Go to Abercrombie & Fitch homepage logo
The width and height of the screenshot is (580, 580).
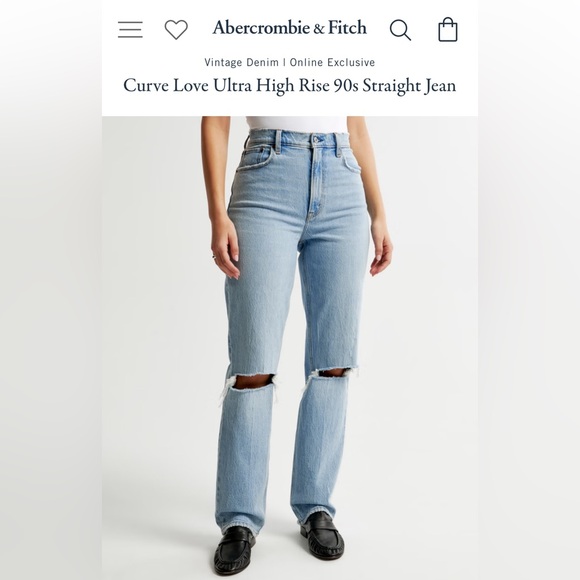coord(290,28)
